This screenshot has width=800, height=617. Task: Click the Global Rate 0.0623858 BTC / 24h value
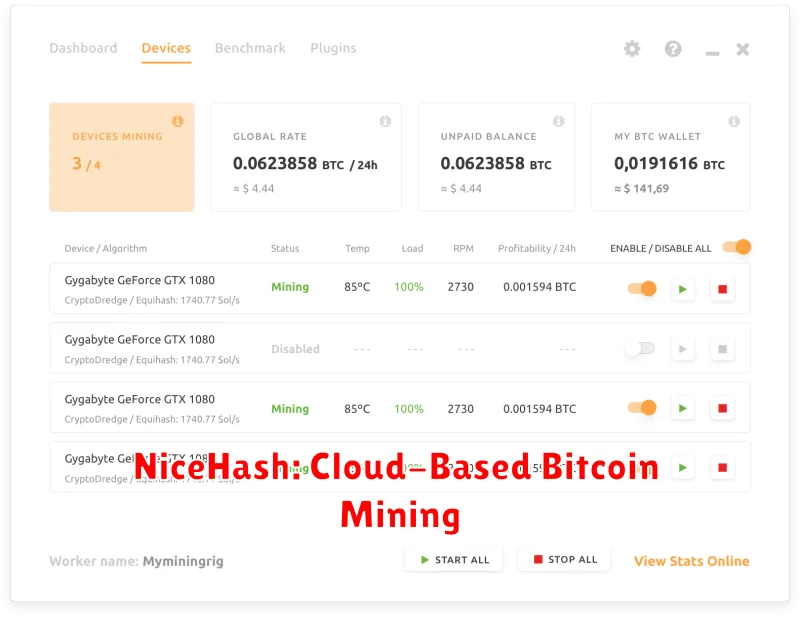305,164
